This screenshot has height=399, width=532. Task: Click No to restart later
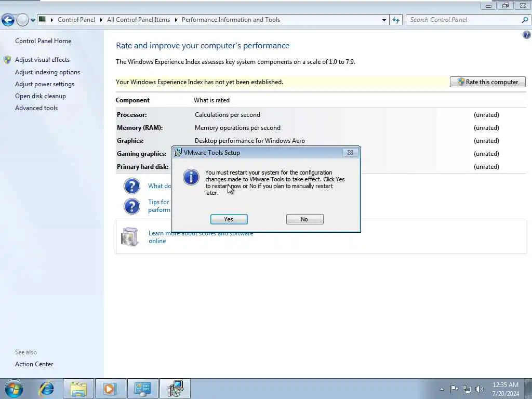[x=304, y=219]
